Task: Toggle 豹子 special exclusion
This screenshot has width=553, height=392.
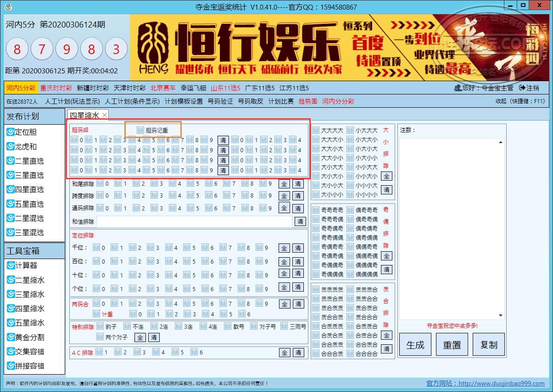Action: (x=100, y=327)
